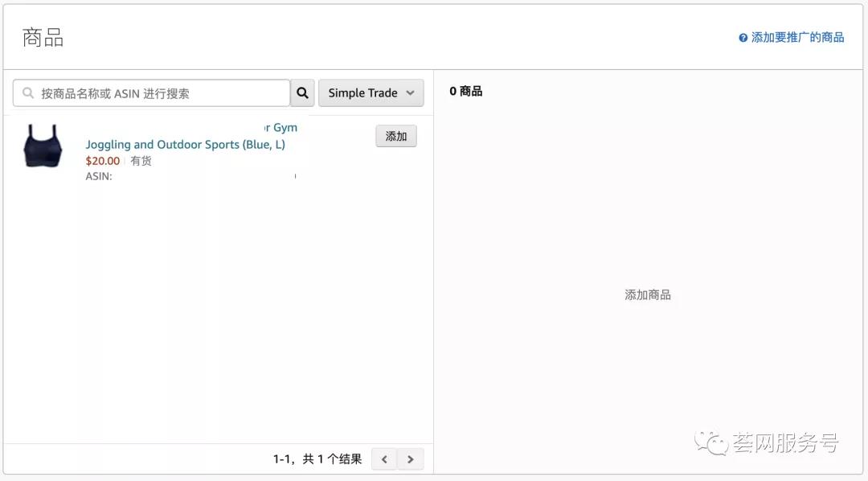868x481 pixels.
Task: Click the 添加 button to add the product
Action: [x=395, y=136]
